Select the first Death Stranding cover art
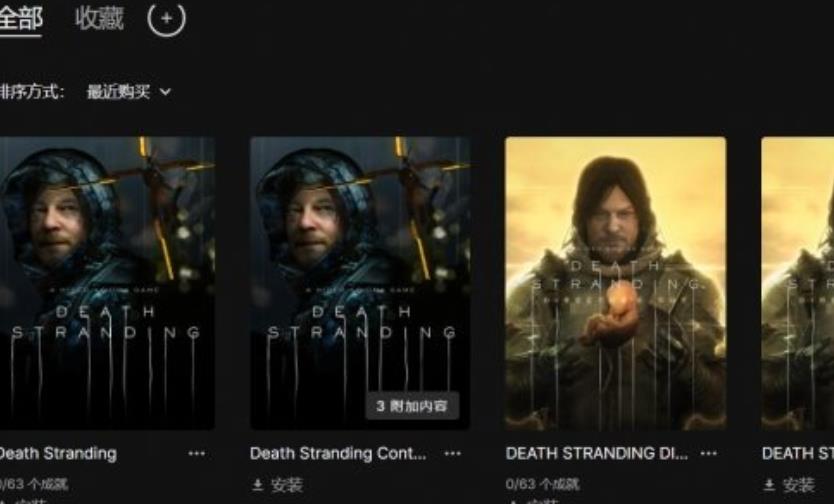The height and width of the screenshot is (504, 834). (107, 283)
